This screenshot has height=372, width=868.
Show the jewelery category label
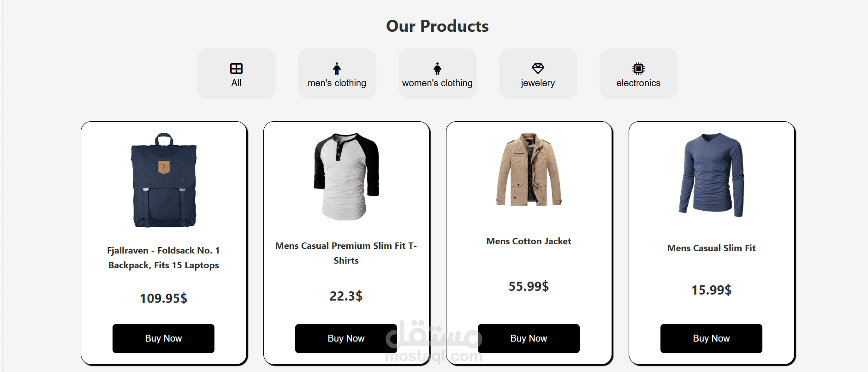tap(538, 83)
